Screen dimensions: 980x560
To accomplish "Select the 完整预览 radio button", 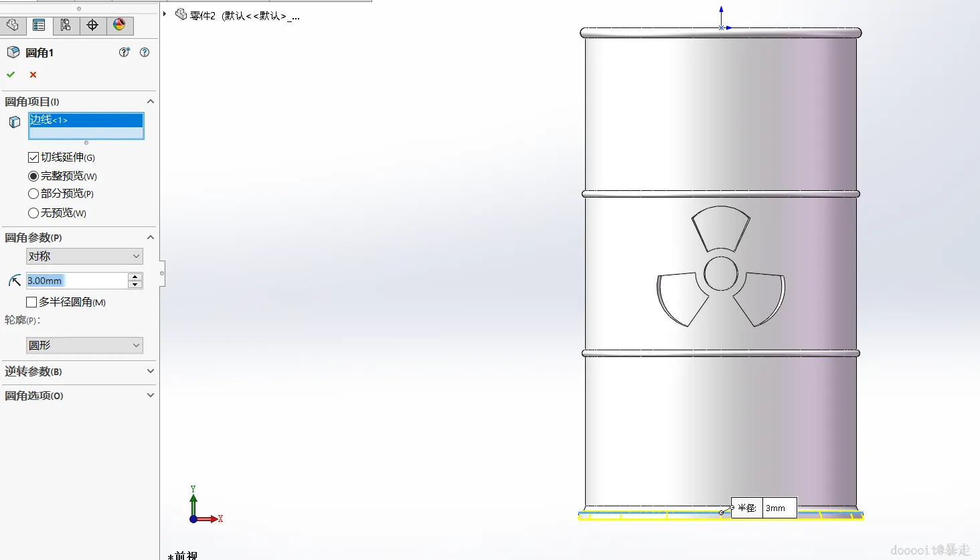I will (x=33, y=176).
